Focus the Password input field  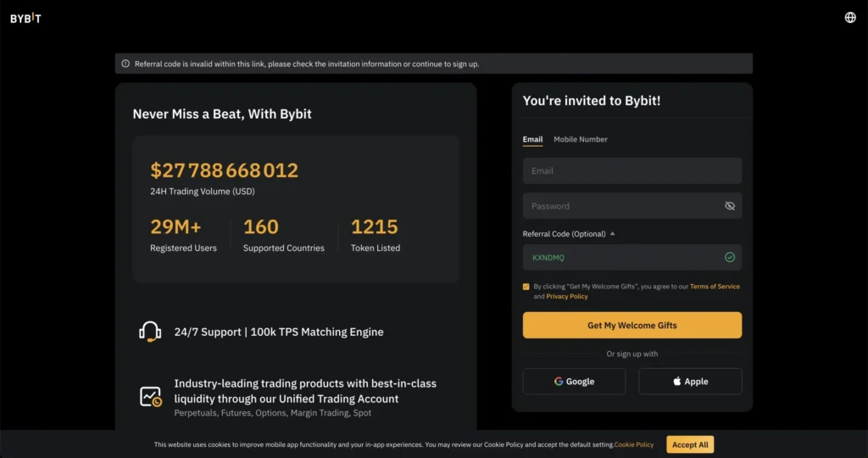(632, 206)
